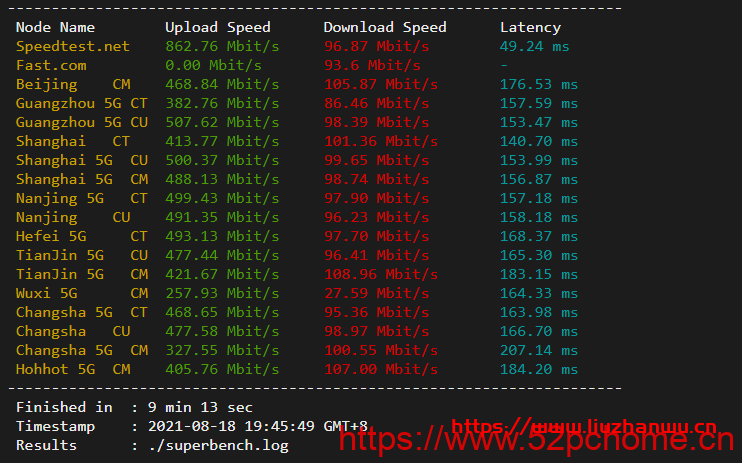Click download value 107.00 Mbit/s
The width and height of the screenshot is (742, 463).
380,369
